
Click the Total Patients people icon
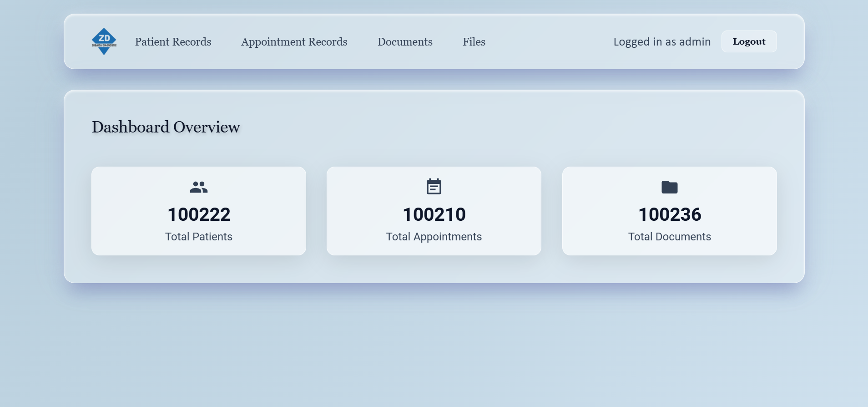pyautogui.click(x=199, y=187)
